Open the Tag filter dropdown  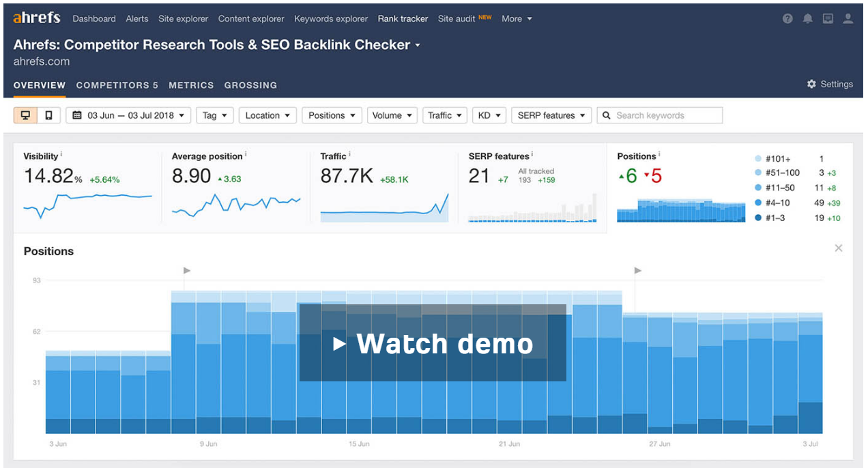point(215,115)
